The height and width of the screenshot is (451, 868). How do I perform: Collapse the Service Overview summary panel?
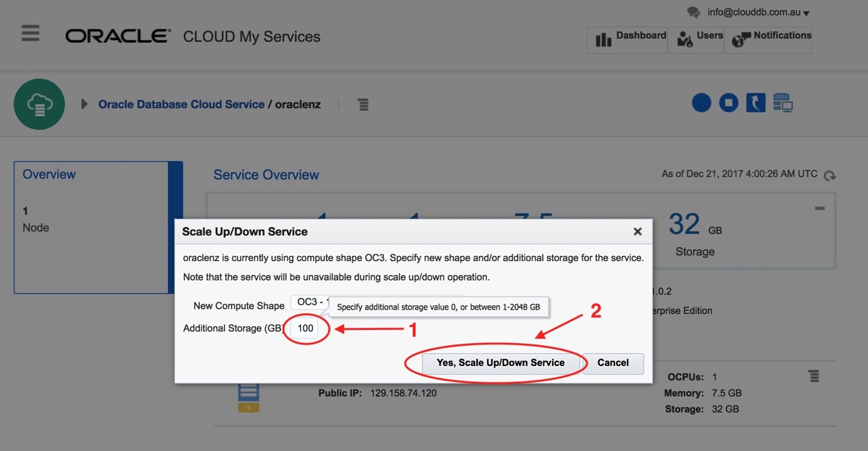pyautogui.click(x=819, y=209)
